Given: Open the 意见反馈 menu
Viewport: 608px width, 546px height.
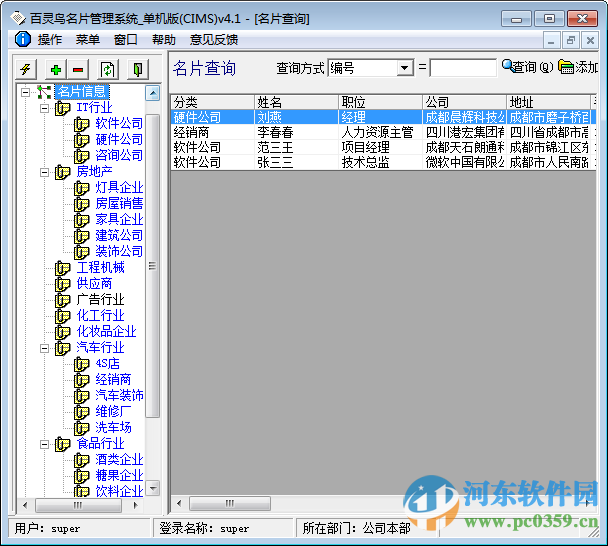Looking at the screenshot, I should (x=214, y=40).
